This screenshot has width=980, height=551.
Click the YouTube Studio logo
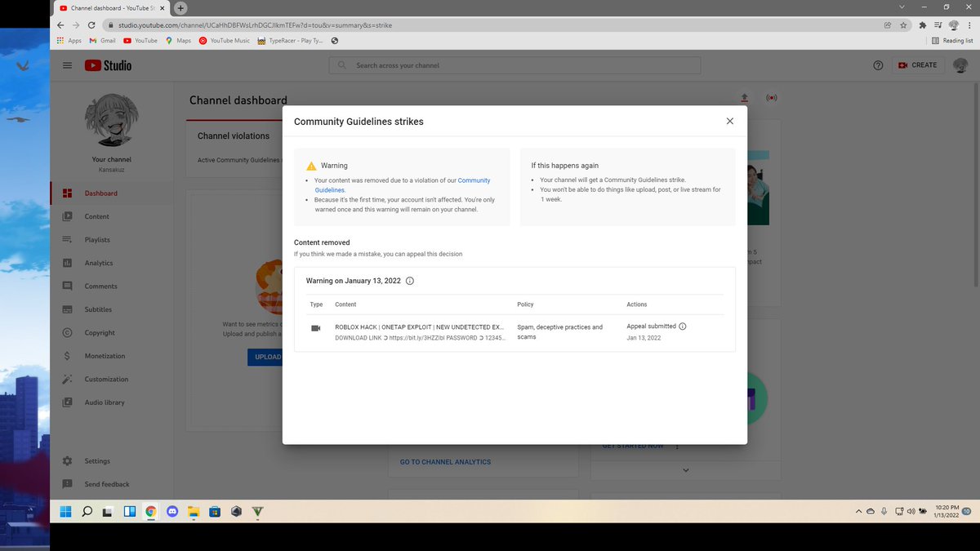point(108,65)
